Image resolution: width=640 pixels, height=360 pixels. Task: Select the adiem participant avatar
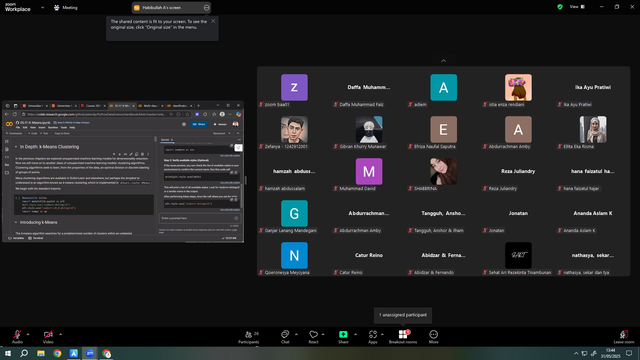(x=444, y=87)
